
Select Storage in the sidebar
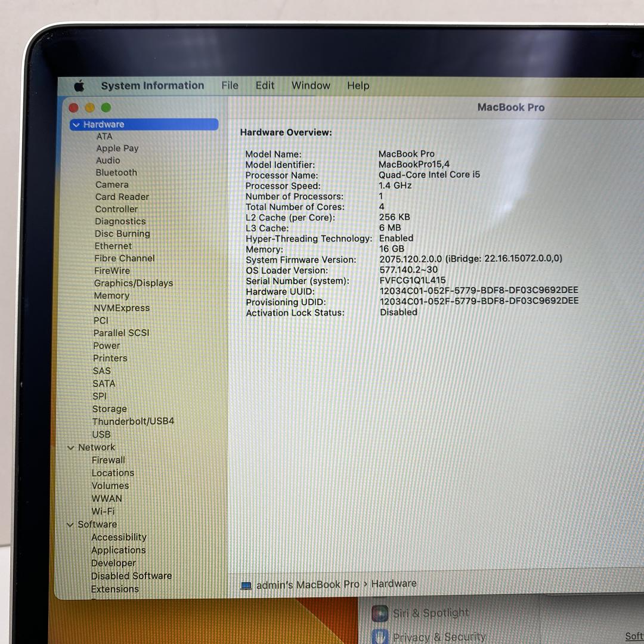(x=110, y=409)
